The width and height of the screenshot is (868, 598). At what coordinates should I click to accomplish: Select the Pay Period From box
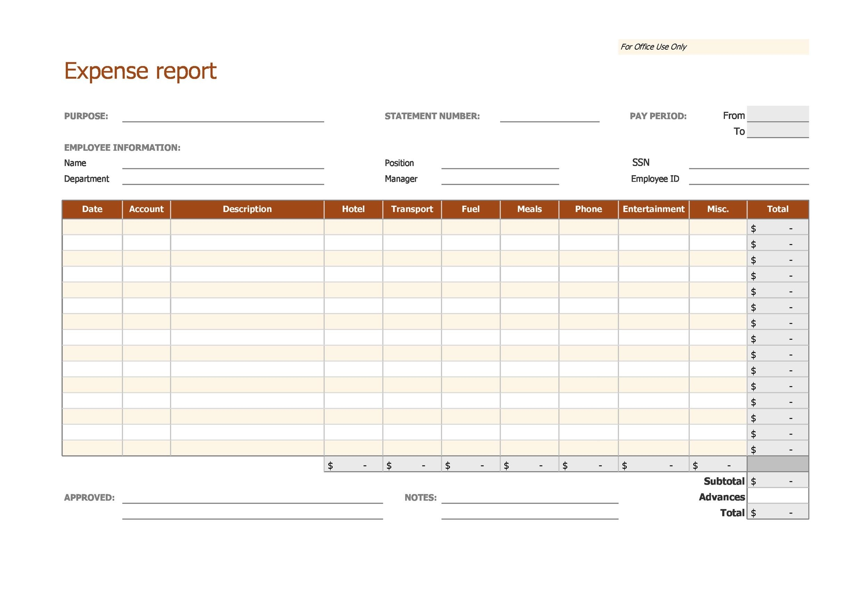(x=778, y=115)
